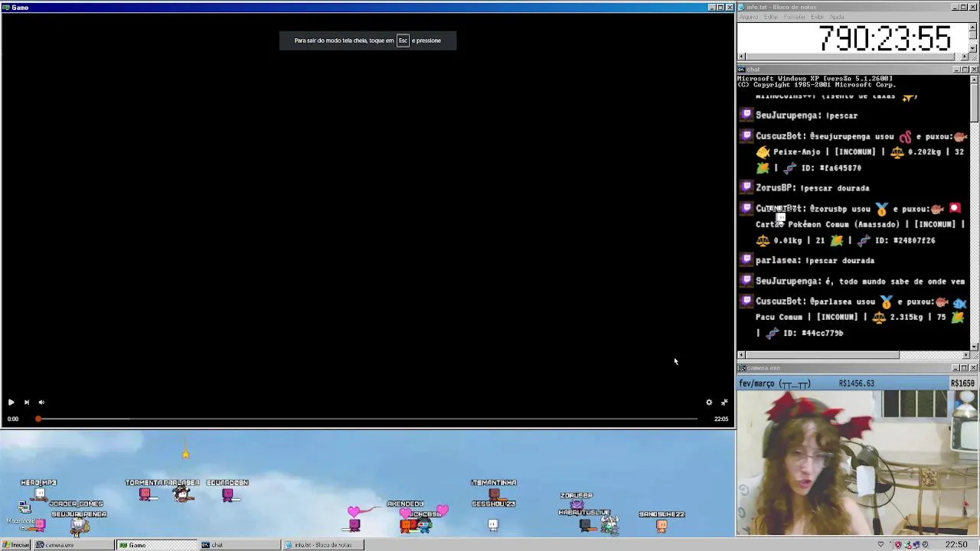Image resolution: width=980 pixels, height=551 pixels.
Task: Click the EDUARDOSN character sprite
Action: coord(227,495)
